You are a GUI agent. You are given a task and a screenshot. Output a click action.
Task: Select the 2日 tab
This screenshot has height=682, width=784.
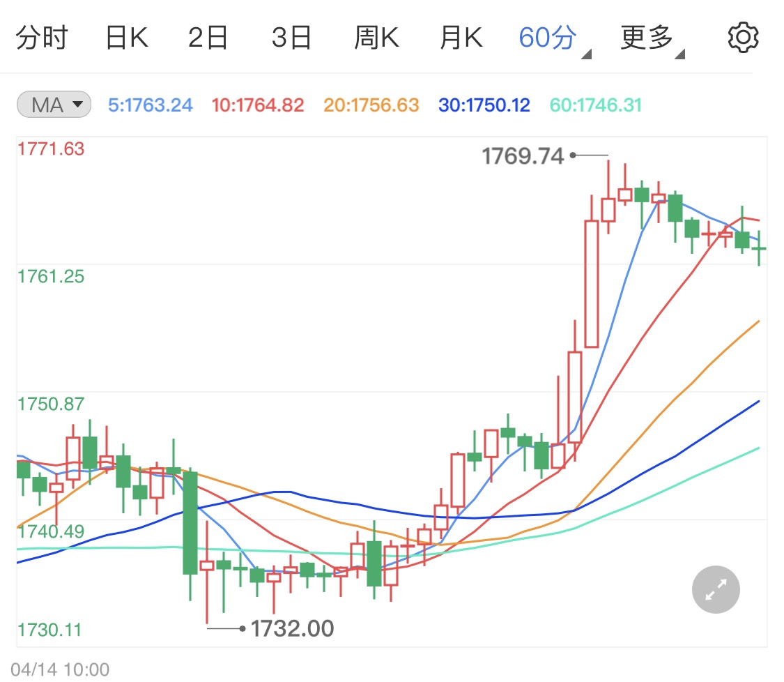208,38
